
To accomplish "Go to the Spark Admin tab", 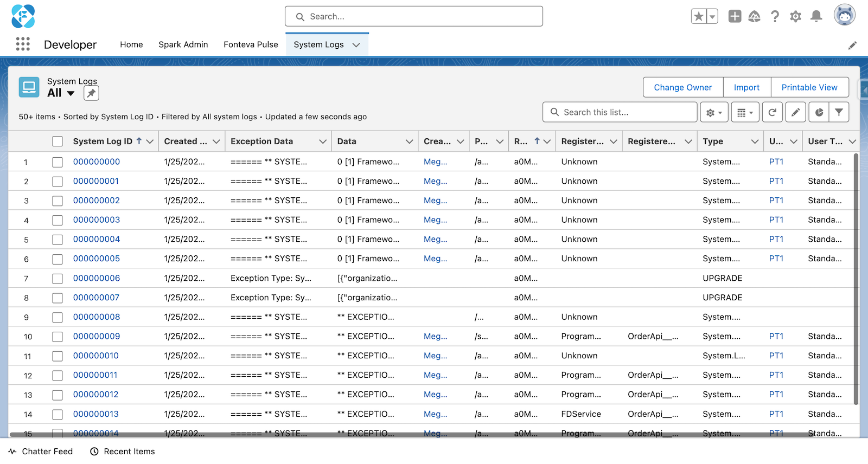I will click(183, 44).
